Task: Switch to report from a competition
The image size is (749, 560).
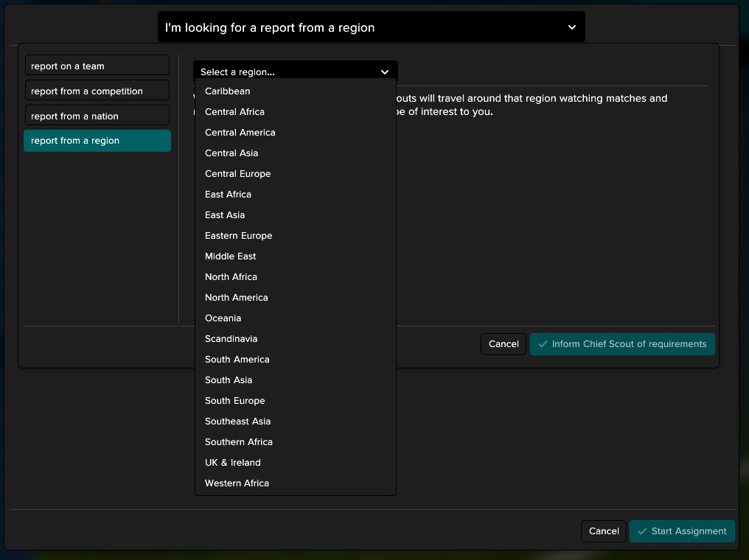Action: point(97,91)
